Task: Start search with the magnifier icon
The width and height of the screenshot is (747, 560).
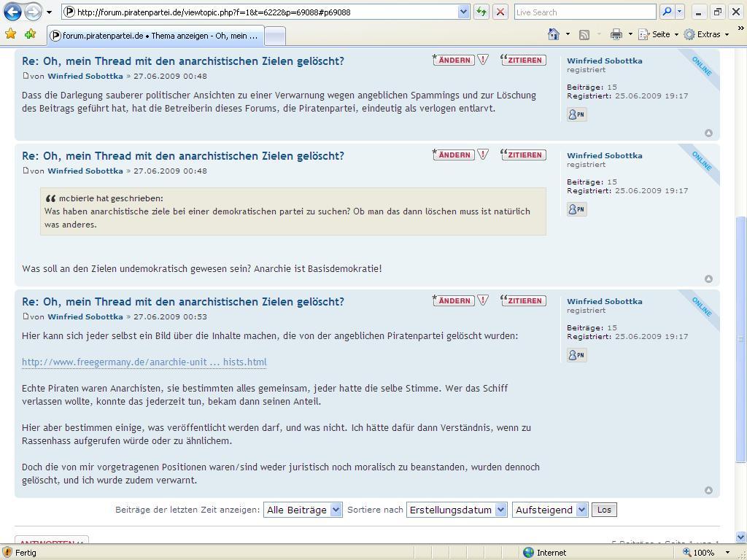Action: tap(667, 12)
